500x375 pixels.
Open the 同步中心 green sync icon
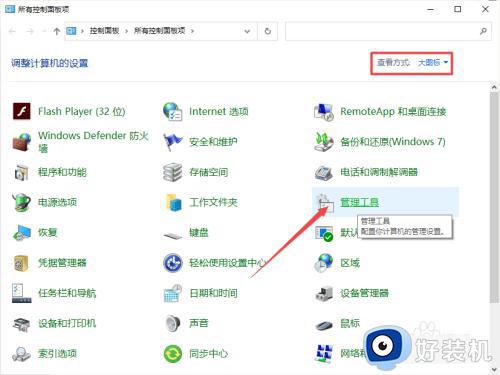coord(173,354)
